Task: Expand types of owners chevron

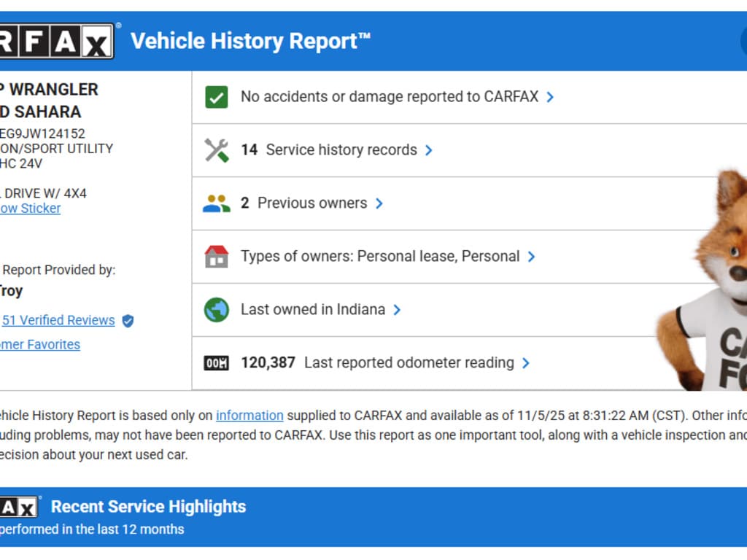Action: [x=532, y=257]
